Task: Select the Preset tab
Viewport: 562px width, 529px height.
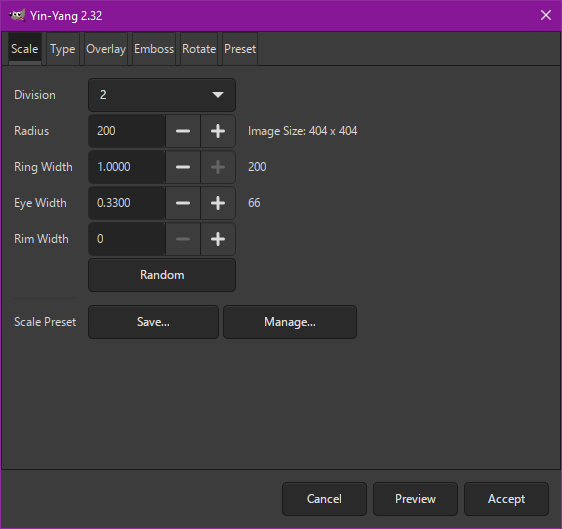Action: click(240, 49)
